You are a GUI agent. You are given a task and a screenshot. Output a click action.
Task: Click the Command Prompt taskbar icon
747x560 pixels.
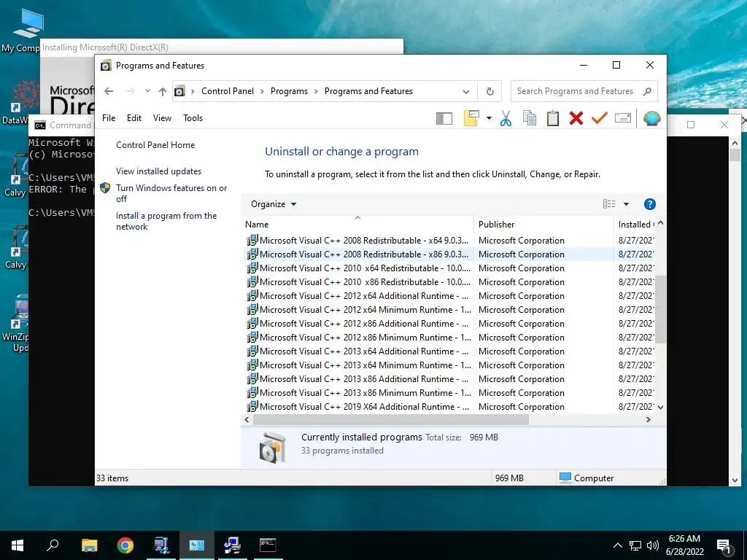coord(268,545)
